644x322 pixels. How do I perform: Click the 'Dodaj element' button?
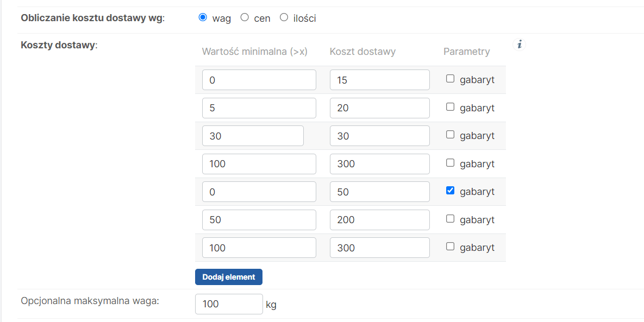click(229, 277)
